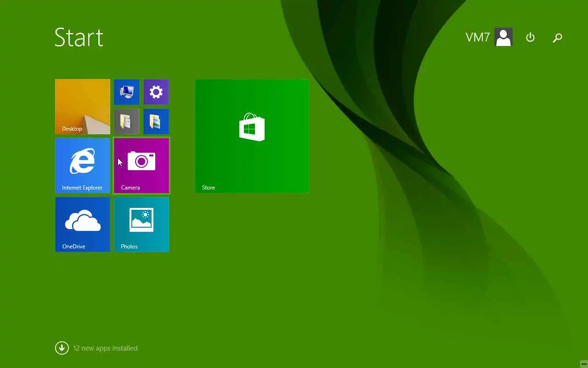Launch the Camera app tile
The width and height of the screenshot is (588, 368).
point(141,166)
